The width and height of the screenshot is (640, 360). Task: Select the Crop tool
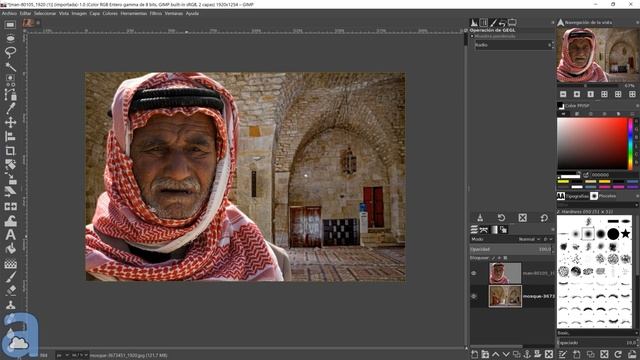(10, 151)
